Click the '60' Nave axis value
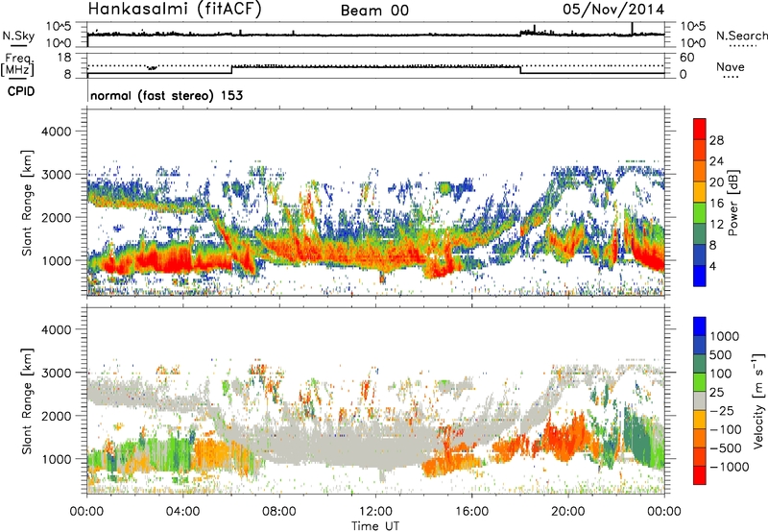 (x=686, y=58)
